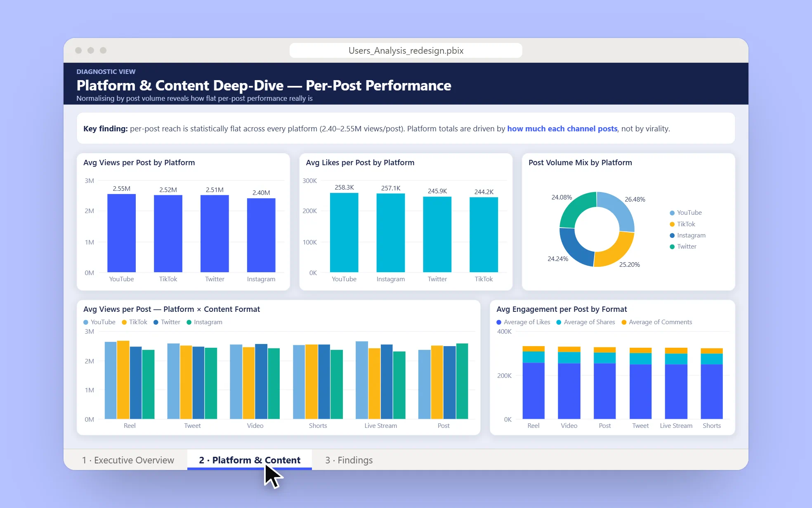The width and height of the screenshot is (812, 508).
Task: Select the Platform & Content tab
Action: (x=250, y=460)
